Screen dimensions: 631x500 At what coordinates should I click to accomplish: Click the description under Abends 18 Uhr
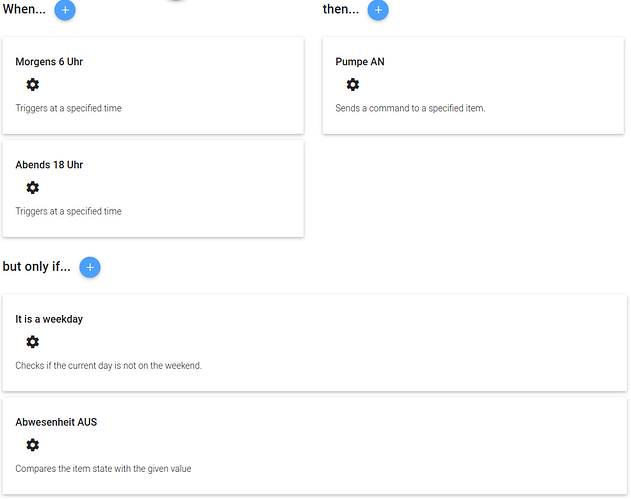68,211
